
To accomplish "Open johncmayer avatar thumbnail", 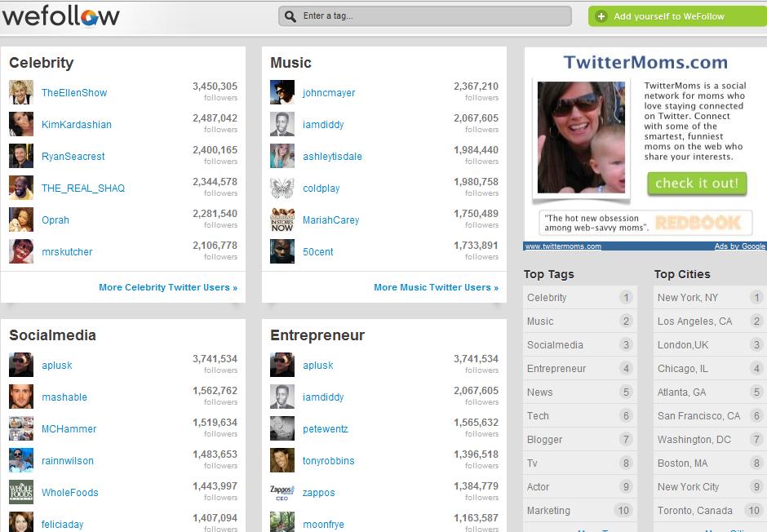I will point(282,92).
